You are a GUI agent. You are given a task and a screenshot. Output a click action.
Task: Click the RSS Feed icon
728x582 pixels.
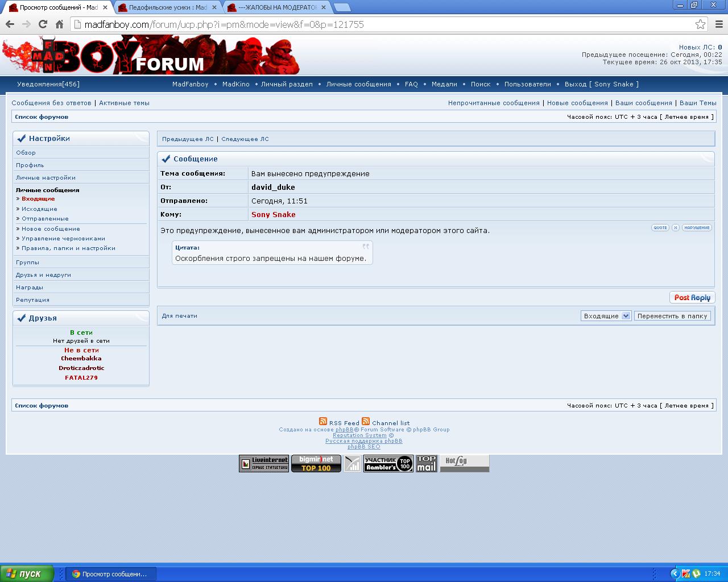(x=323, y=422)
